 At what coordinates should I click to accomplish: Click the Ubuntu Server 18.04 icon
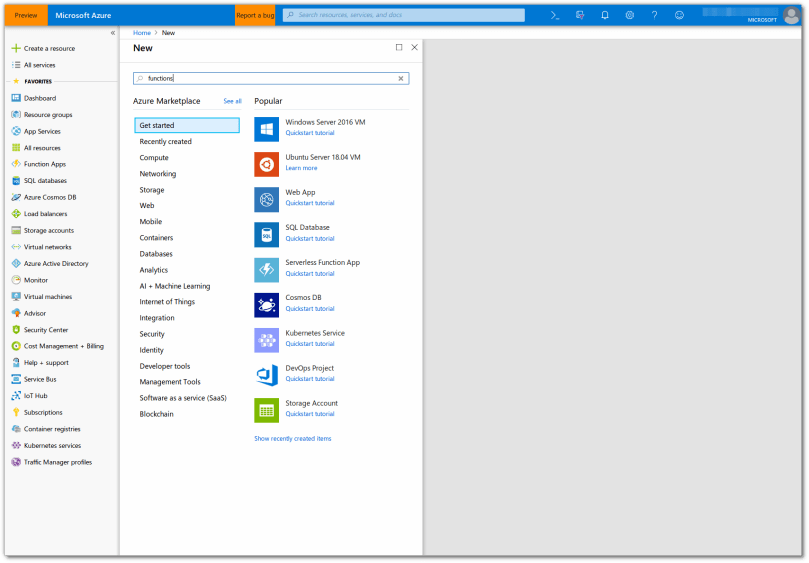(x=266, y=164)
